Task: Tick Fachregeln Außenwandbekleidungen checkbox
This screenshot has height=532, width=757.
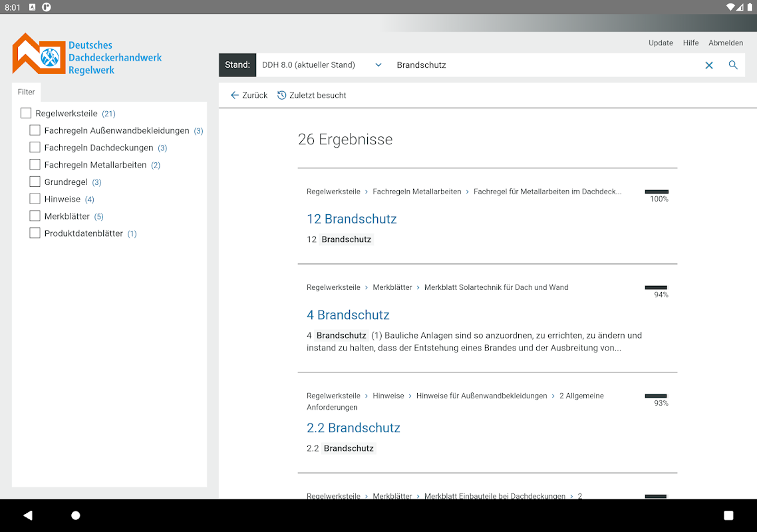Action: 35,130
